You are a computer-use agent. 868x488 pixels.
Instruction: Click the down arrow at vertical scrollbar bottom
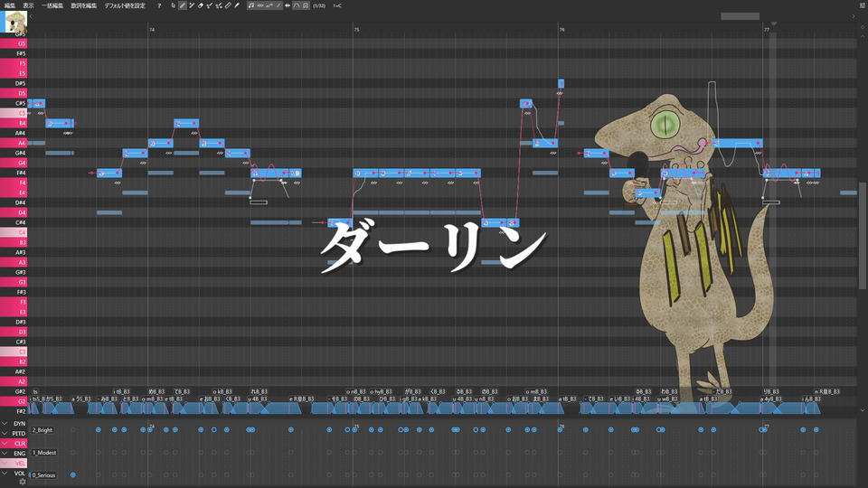tap(863, 410)
